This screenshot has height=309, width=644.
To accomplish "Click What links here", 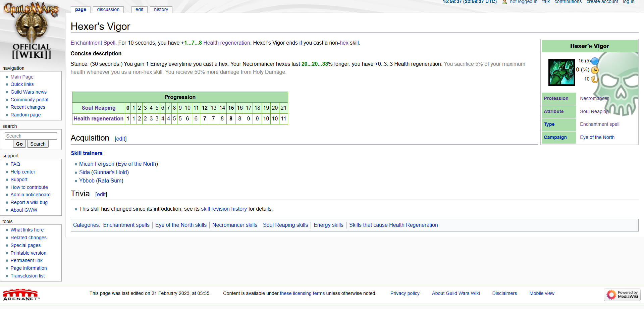I will click(27, 230).
